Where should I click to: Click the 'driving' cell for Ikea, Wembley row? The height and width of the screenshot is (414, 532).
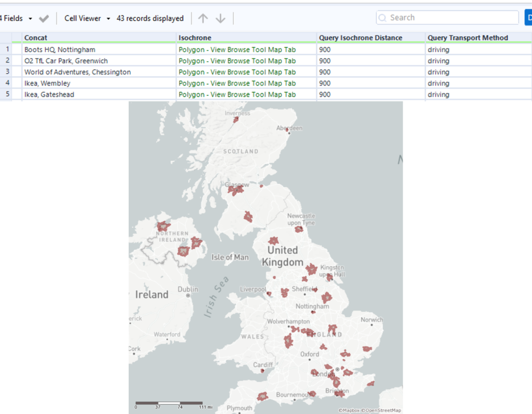[478, 83]
